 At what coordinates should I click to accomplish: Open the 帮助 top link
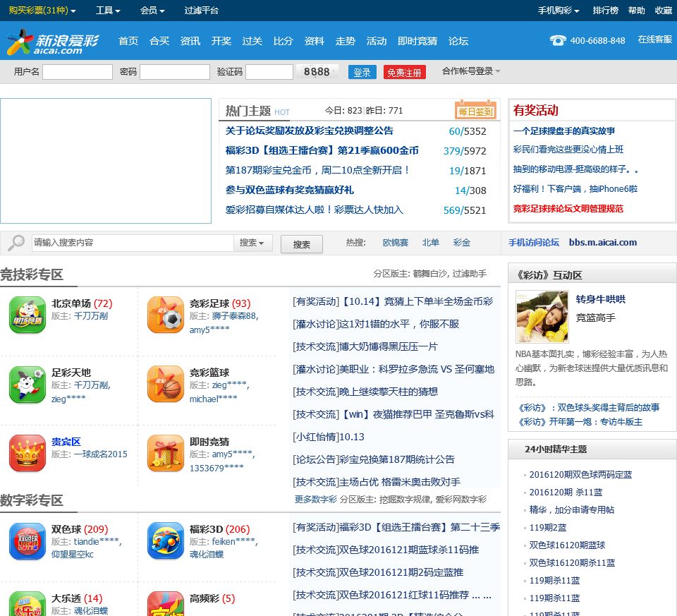pos(636,11)
